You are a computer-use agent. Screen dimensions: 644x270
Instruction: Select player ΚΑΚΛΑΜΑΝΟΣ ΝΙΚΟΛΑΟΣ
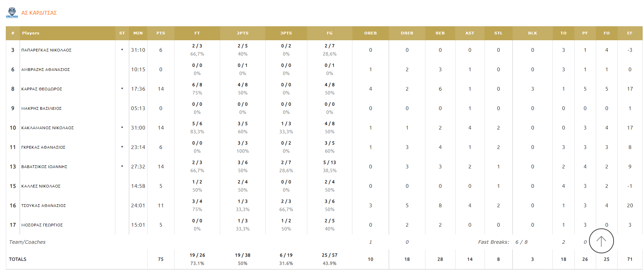coord(47,128)
